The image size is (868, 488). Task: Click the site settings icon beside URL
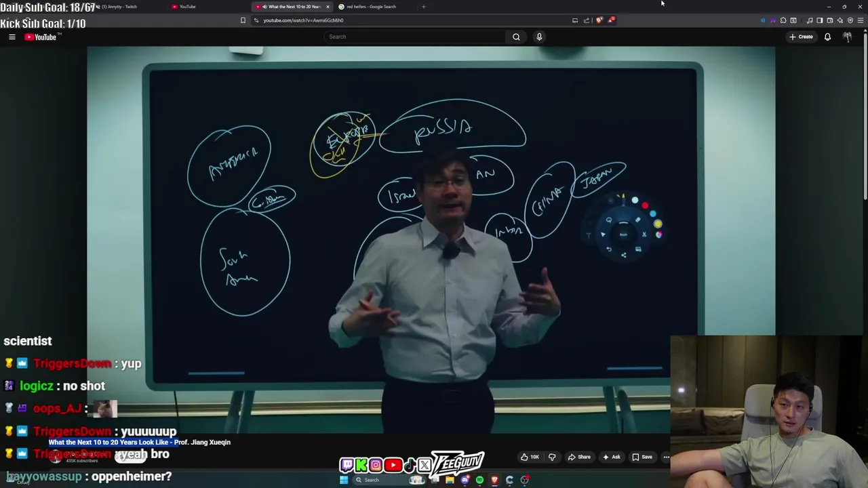[256, 20]
